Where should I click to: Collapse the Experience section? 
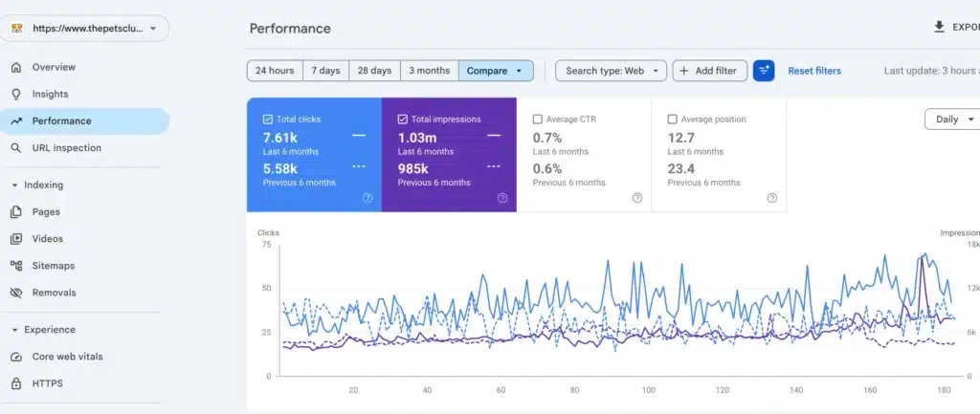tap(14, 330)
